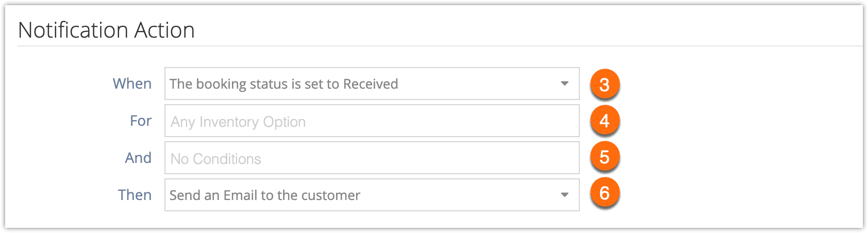Click the orange number 6 badge
Screen dimensions: 868x233
[x=605, y=193]
